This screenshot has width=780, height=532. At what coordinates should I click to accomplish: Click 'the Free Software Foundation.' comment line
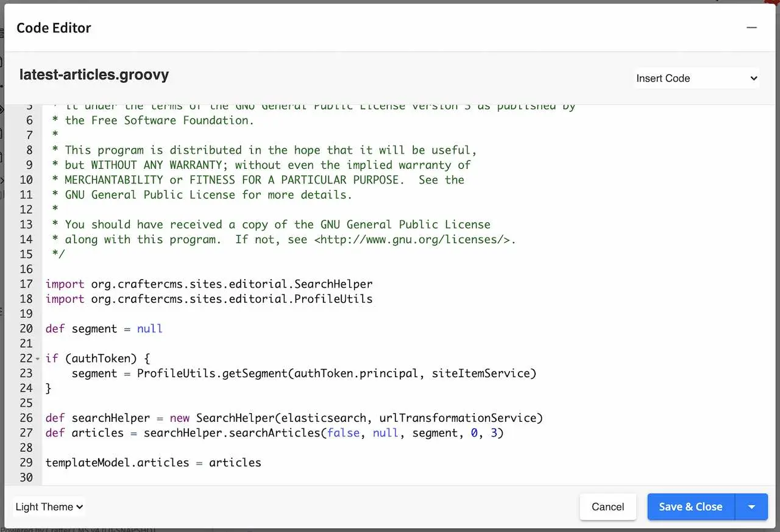click(153, 121)
